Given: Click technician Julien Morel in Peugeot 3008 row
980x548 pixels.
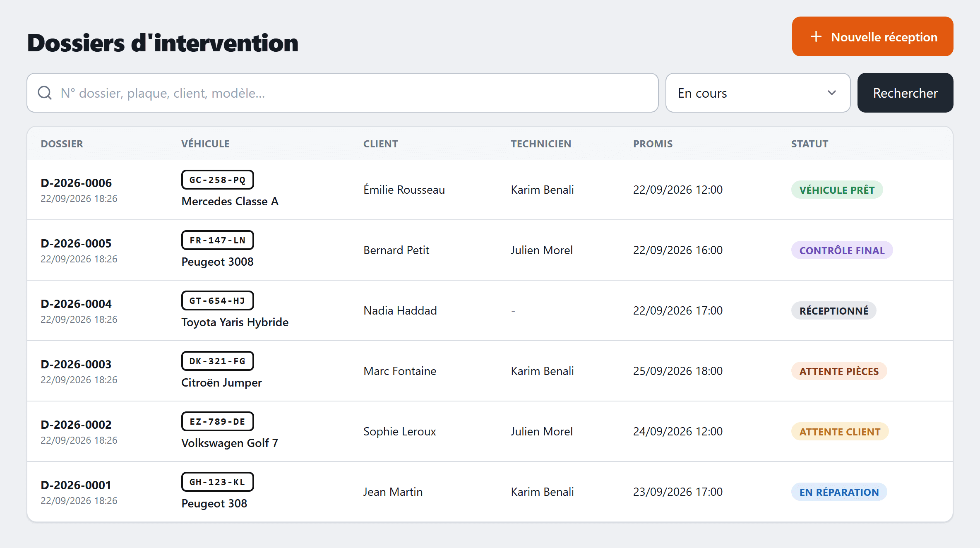Looking at the screenshot, I should point(542,250).
